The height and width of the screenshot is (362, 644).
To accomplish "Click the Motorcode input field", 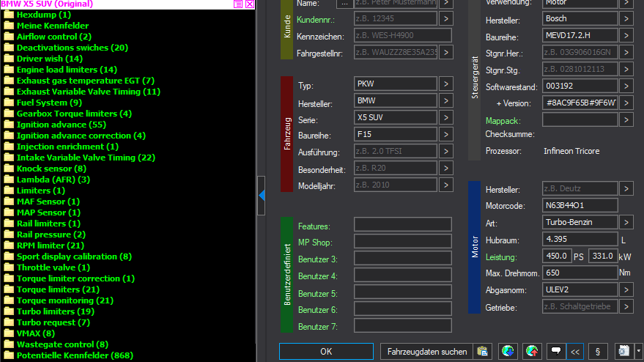I will (x=580, y=205).
